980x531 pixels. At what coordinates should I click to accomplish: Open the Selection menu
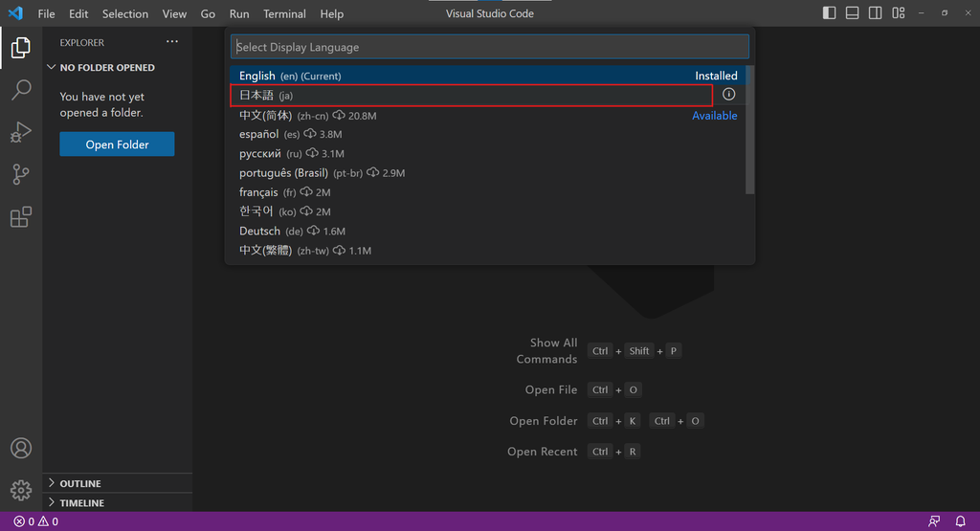[x=125, y=14]
